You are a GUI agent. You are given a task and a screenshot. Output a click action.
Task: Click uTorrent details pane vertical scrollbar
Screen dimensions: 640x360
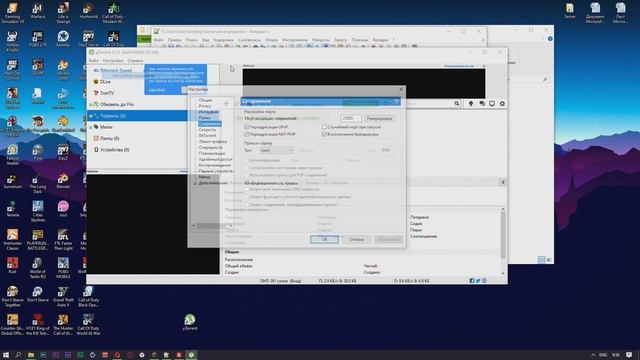tap(503, 241)
